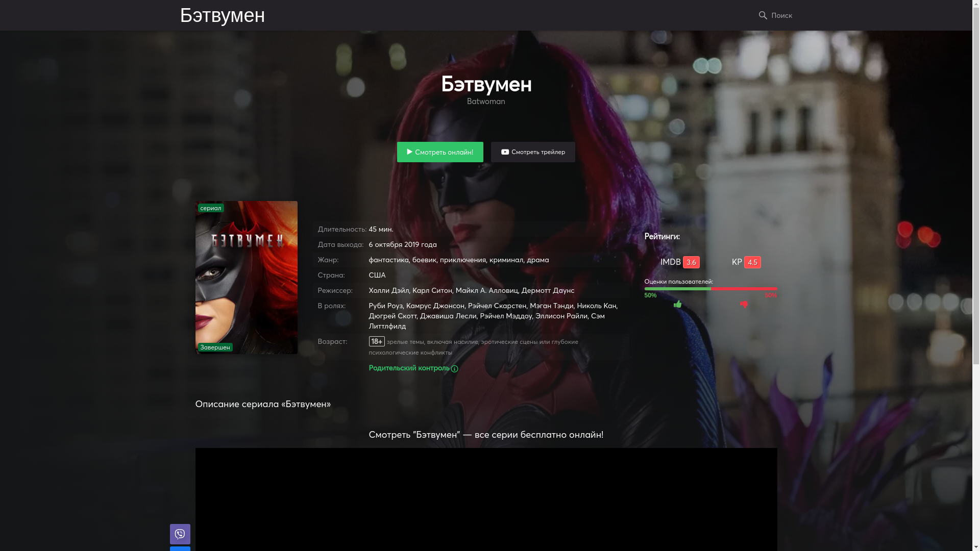Click the Завершен status badge

pos(215,347)
